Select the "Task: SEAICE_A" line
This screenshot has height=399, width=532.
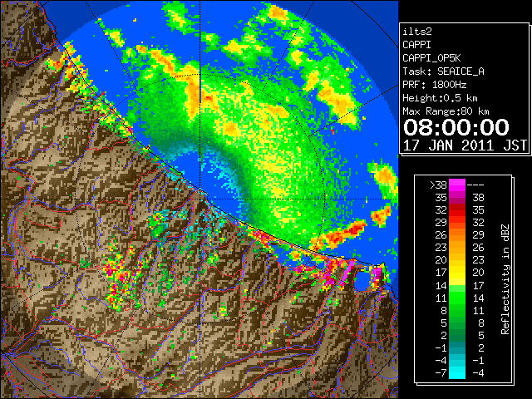[443, 71]
